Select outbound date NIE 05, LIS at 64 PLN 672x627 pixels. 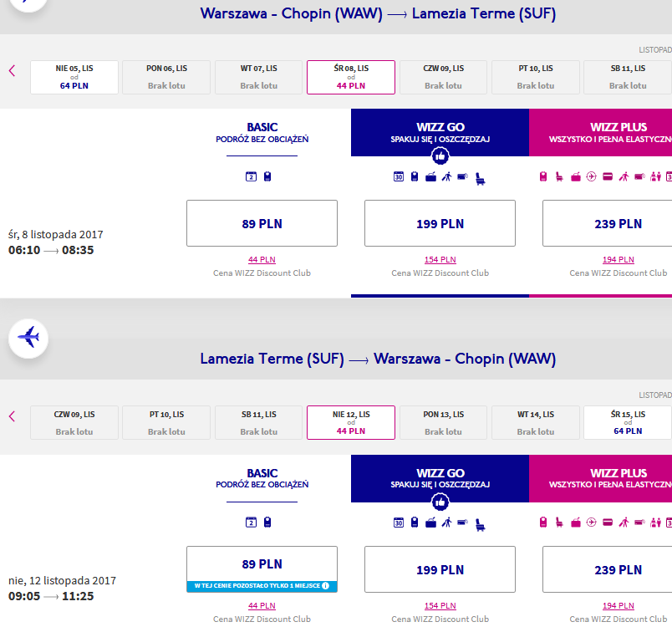[74, 77]
